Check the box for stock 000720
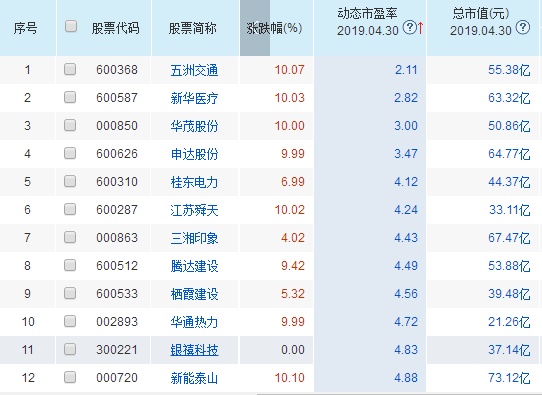This screenshot has width=542, height=395. (70, 377)
